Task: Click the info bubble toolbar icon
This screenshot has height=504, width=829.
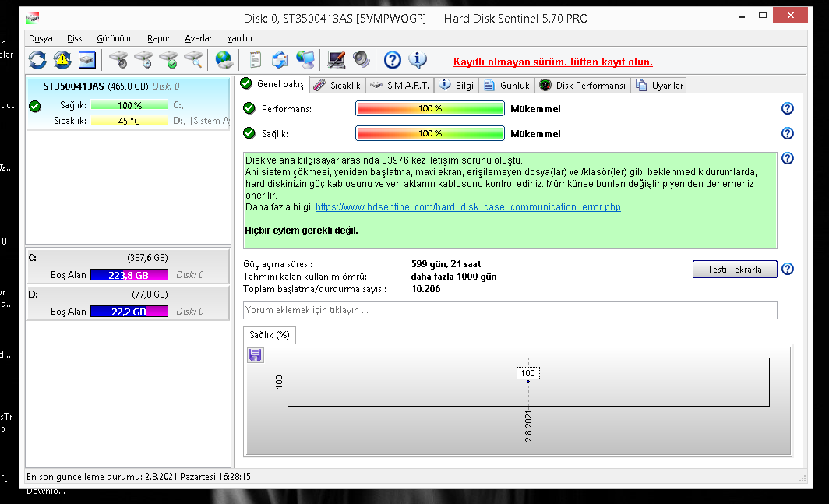Action: click(x=418, y=59)
